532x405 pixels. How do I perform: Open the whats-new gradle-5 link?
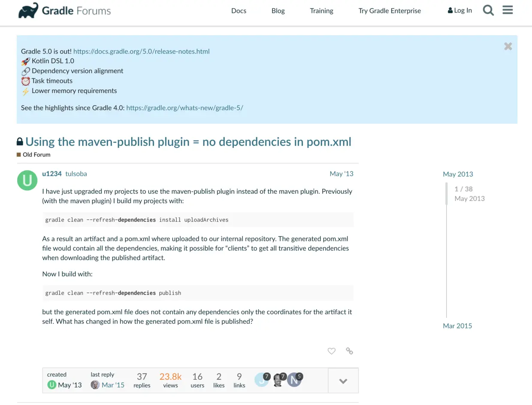click(184, 108)
